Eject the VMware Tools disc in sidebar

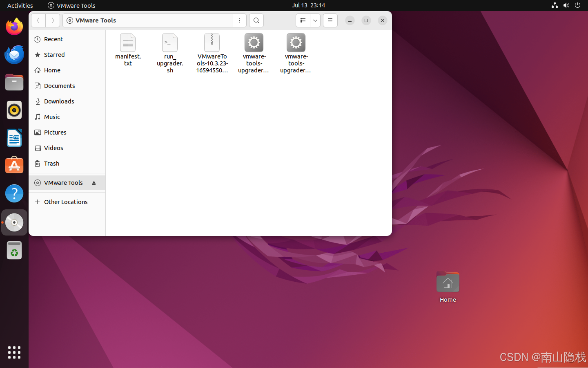94,183
